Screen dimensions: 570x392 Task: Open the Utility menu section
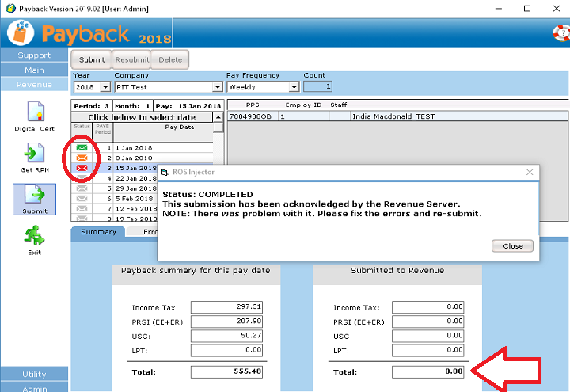coord(34,374)
